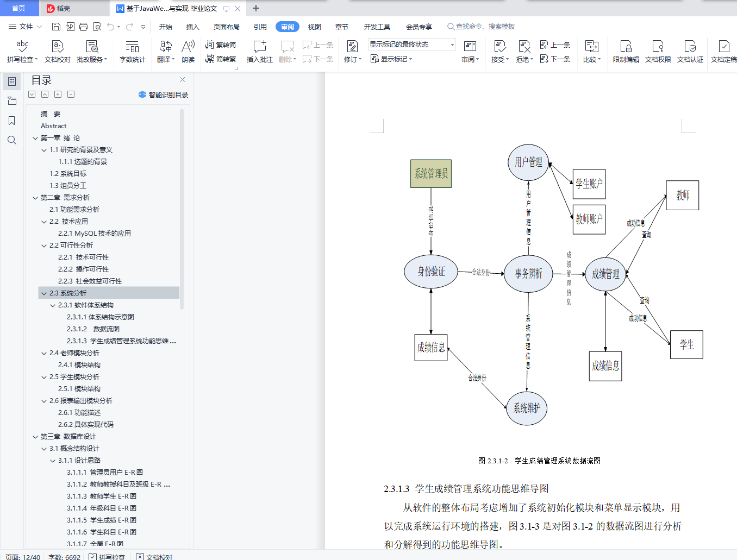Open the 拼写检查 spell check tool
The height and width of the screenshot is (560, 737).
click(x=22, y=52)
